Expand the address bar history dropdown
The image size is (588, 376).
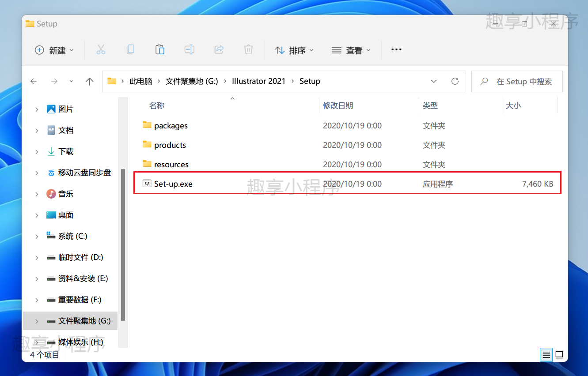[x=434, y=81]
